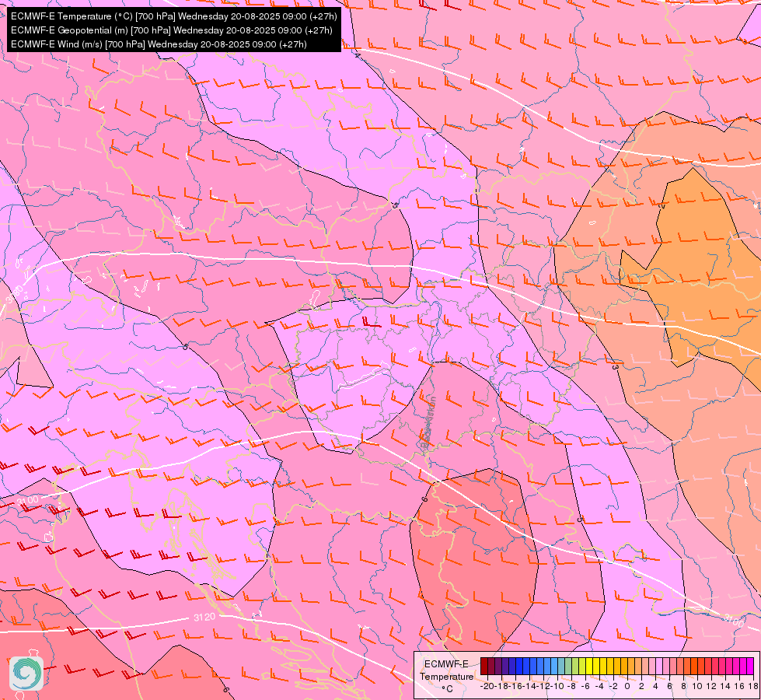Image resolution: width=761 pixels, height=700 pixels.
Task: Select the ECMWF-E Wind header line
Action: 159,44
